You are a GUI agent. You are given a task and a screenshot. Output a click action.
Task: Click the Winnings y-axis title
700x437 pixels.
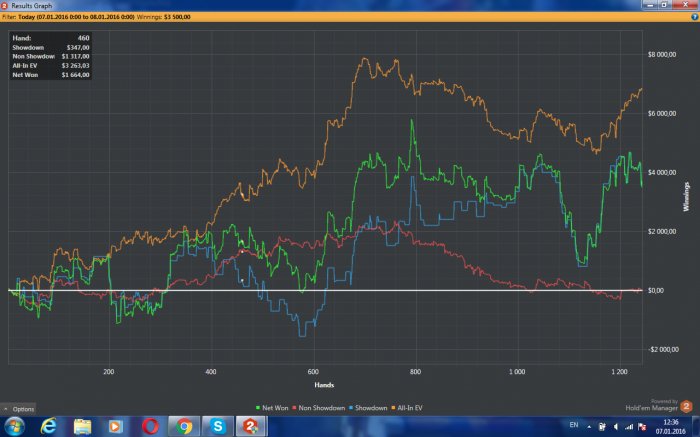click(x=686, y=196)
